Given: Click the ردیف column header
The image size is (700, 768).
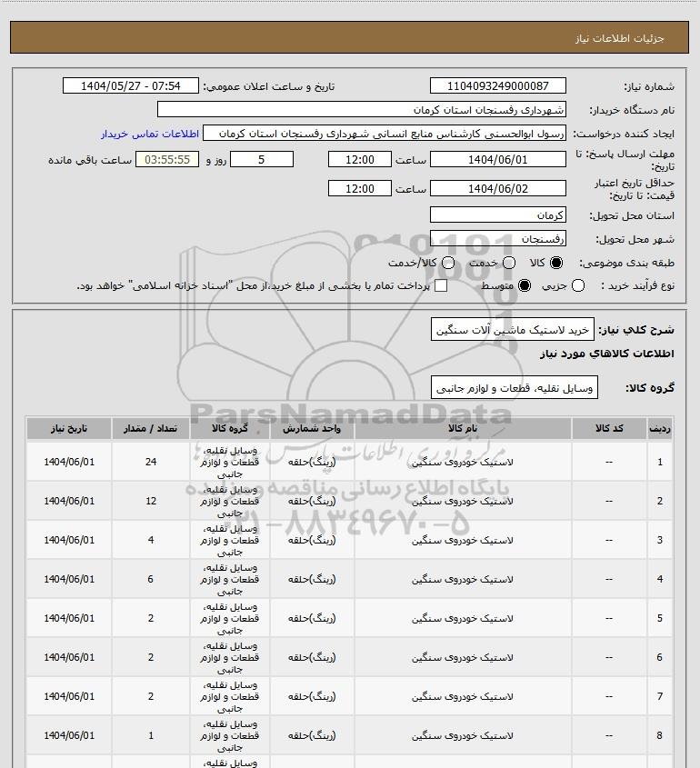Looking at the screenshot, I should point(659,429).
